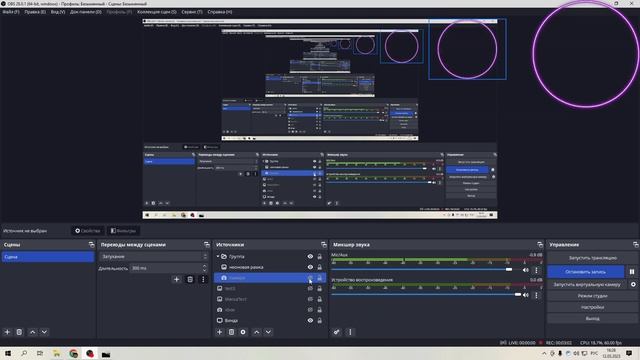The image size is (640, 360).
Task: Add a new scene with plus icon
Action: coord(7,332)
